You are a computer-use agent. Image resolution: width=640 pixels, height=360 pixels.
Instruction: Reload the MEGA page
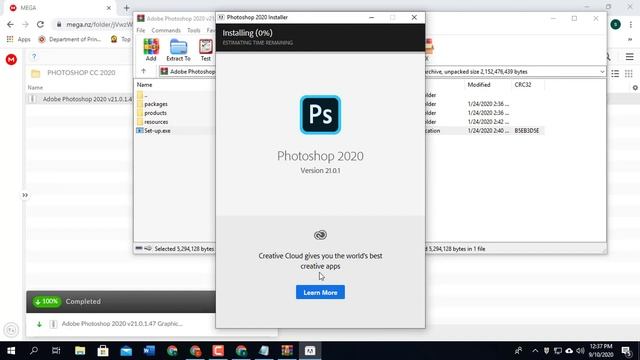tap(40, 24)
